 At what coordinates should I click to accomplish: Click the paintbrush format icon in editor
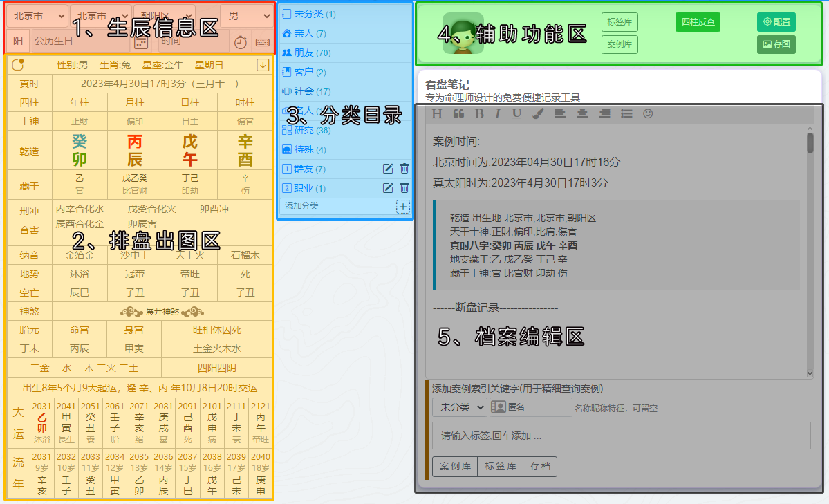coord(537,114)
